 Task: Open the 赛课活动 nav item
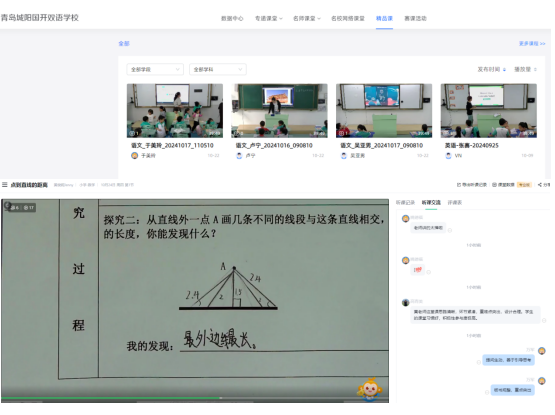(x=415, y=18)
